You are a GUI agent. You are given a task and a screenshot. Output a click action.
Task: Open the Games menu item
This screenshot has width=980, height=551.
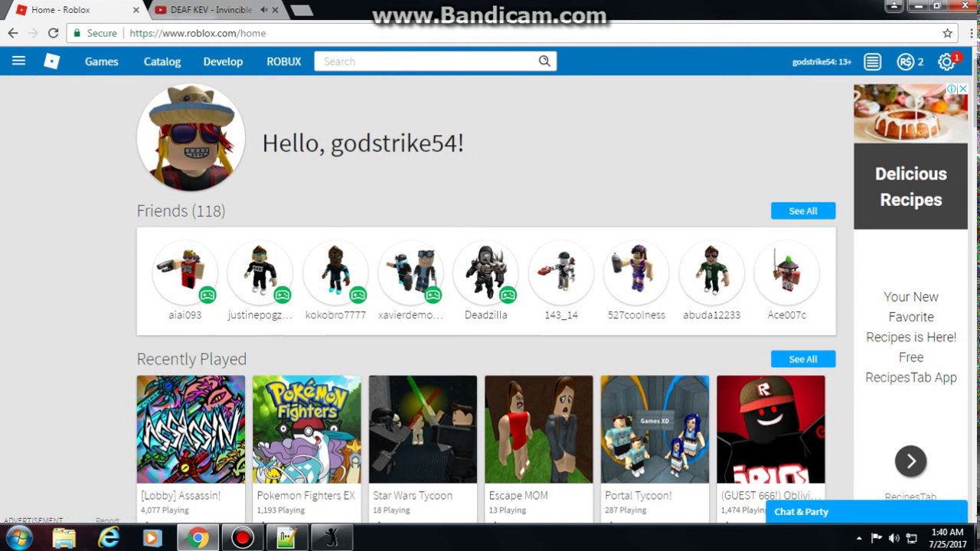(x=101, y=61)
